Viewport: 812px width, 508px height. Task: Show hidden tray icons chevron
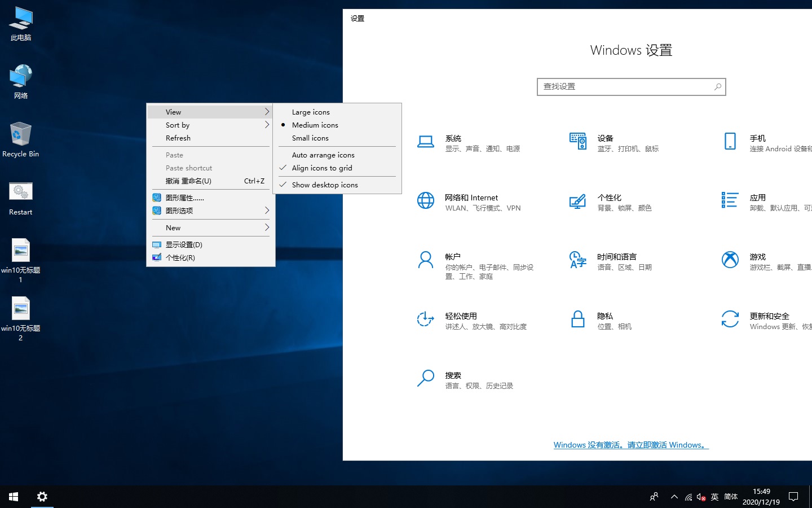pos(674,497)
